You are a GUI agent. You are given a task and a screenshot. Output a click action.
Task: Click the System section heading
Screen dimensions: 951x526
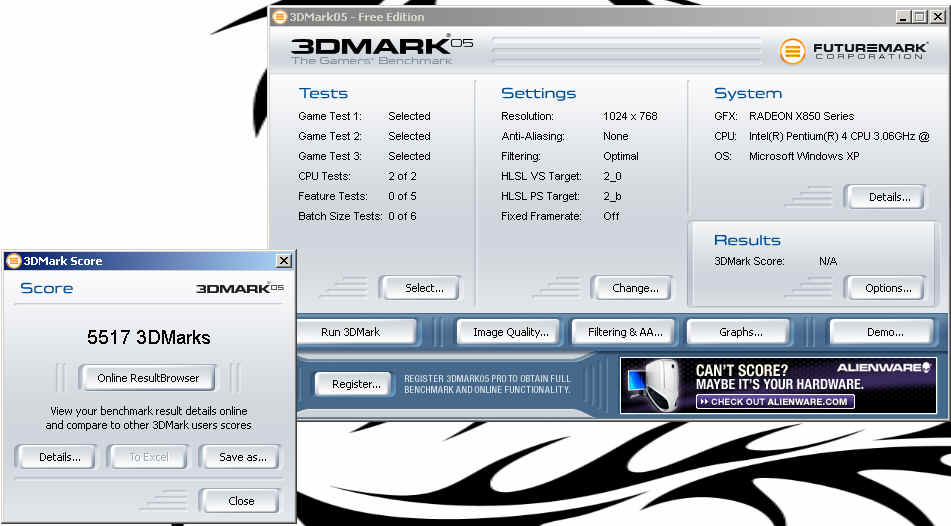[748, 93]
